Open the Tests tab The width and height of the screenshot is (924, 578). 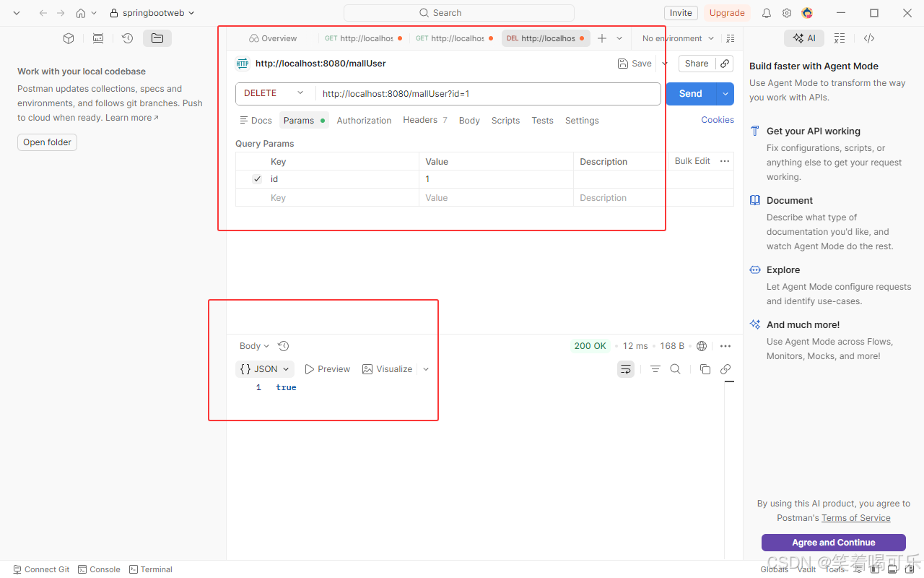point(542,121)
